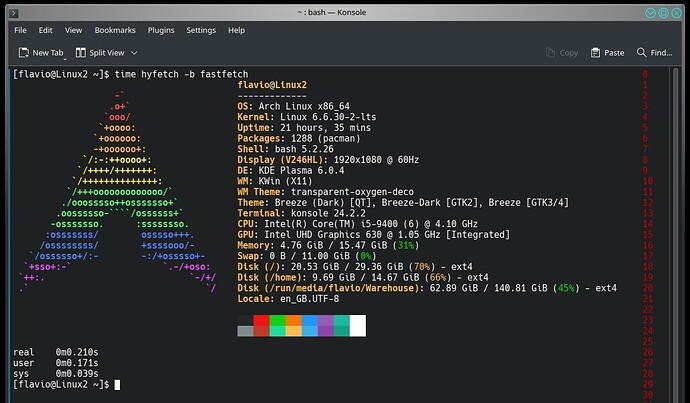Image resolution: width=690 pixels, height=403 pixels.
Task: Open the View menu
Action: (73, 30)
